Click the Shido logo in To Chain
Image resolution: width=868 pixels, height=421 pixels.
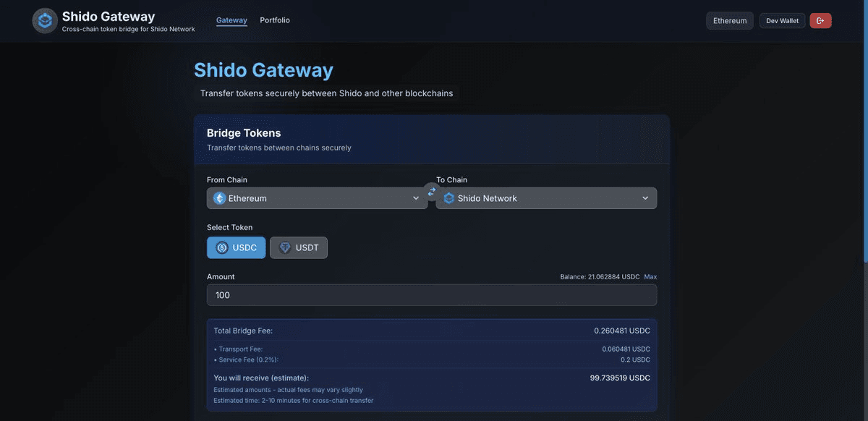coord(449,198)
